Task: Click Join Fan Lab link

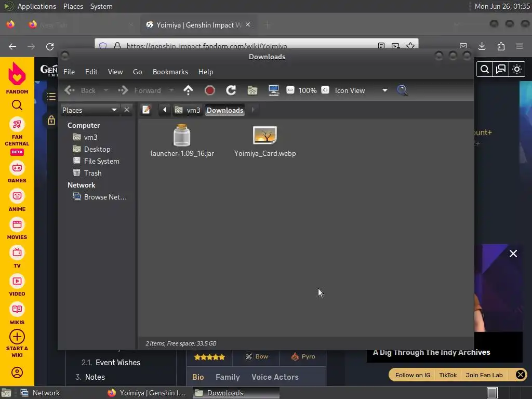Action: click(x=484, y=375)
